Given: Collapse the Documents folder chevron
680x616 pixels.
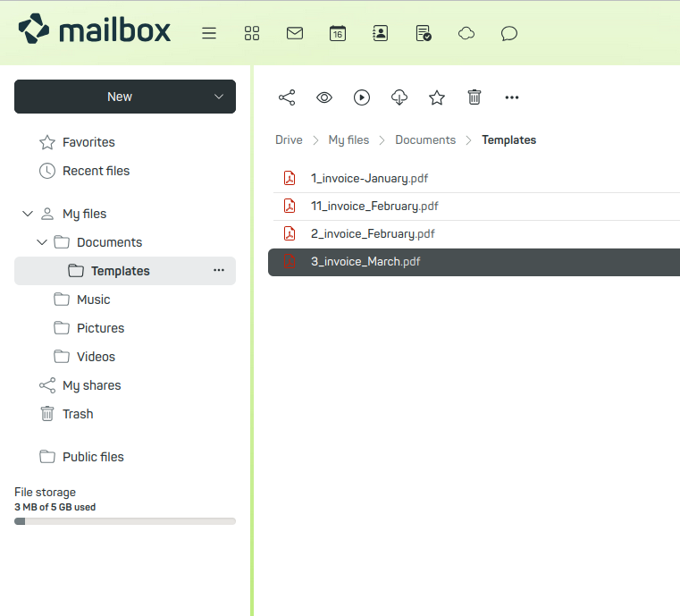Looking at the screenshot, I should pyautogui.click(x=42, y=242).
